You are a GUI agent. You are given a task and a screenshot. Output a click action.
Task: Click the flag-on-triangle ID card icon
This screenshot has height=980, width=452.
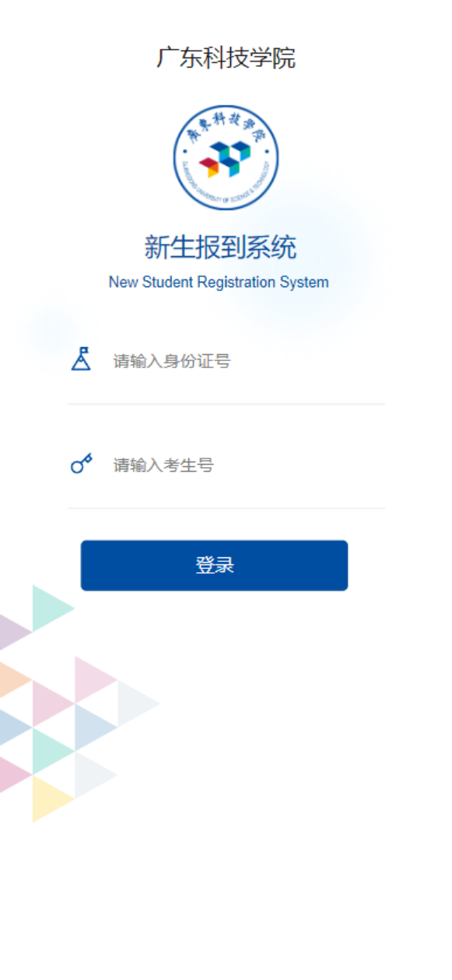pos(81,359)
